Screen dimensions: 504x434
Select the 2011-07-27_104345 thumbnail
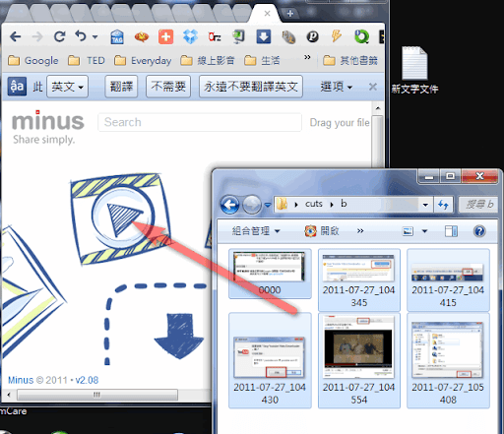click(x=359, y=279)
